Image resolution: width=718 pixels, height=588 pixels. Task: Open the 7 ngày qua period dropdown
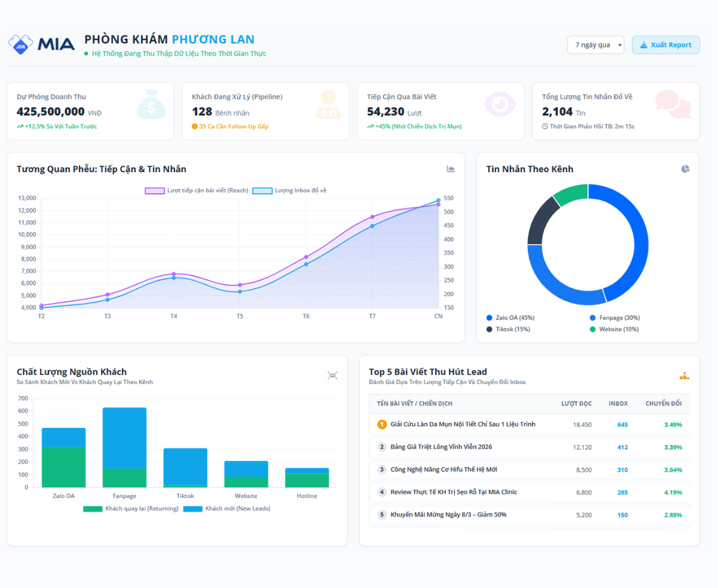click(x=595, y=45)
